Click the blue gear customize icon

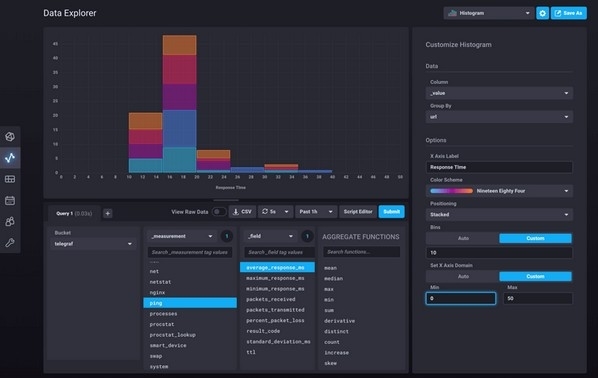[542, 13]
